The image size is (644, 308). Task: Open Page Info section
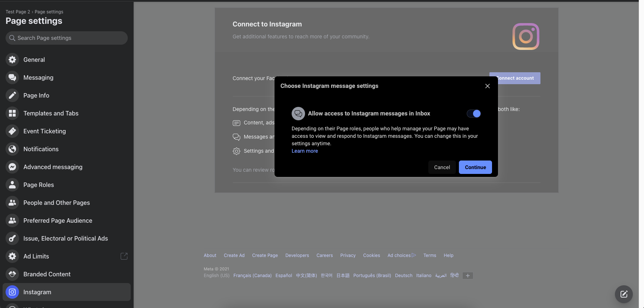[67, 95]
